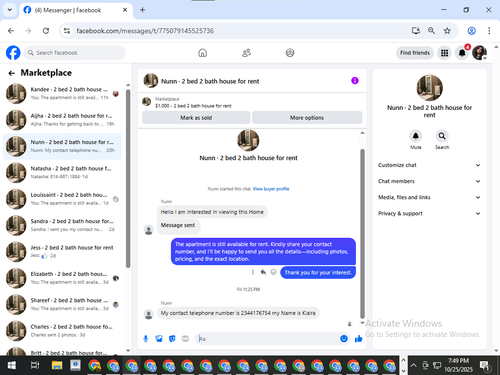Viewport: 500px width, 375px height.
Task: Attach a file with the photo icon
Action: pos(159,339)
